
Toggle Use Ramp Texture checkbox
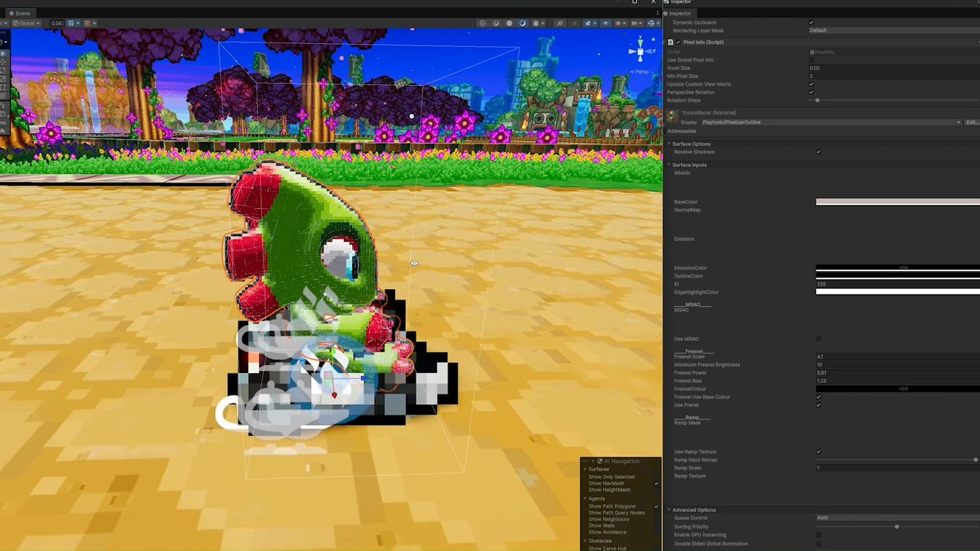tap(818, 451)
